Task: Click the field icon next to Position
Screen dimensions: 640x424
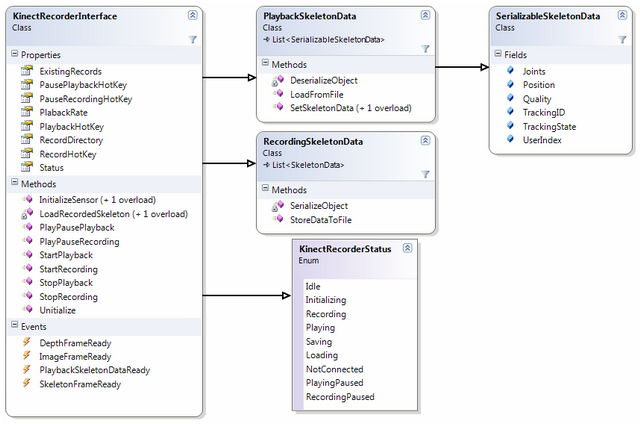Action: click(x=511, y=84)
